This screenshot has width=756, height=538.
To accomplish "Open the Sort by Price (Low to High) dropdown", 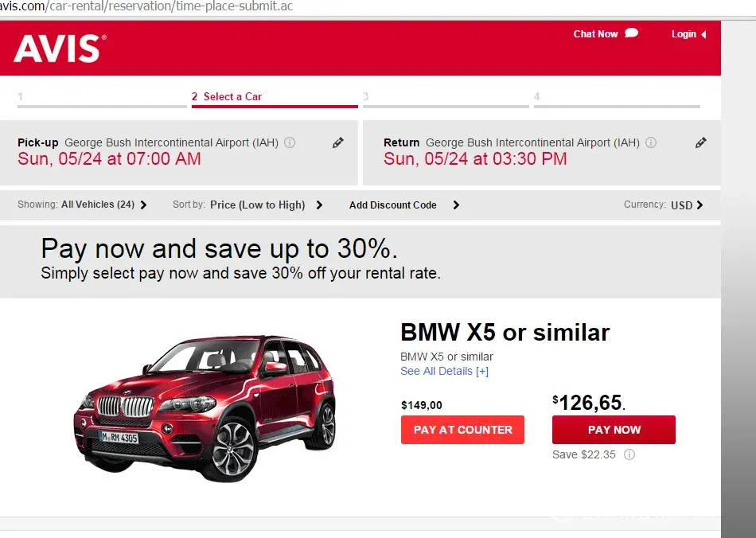I will tap(247, 205).
